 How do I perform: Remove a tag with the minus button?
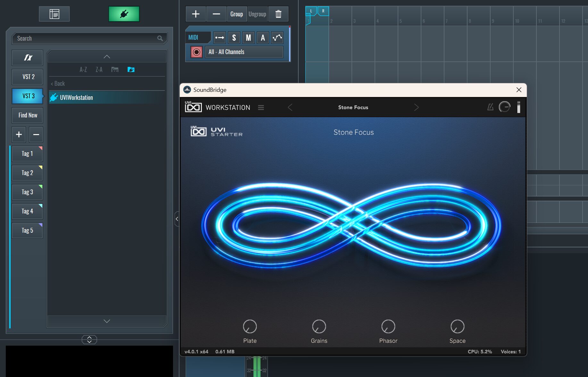[36, 134]
